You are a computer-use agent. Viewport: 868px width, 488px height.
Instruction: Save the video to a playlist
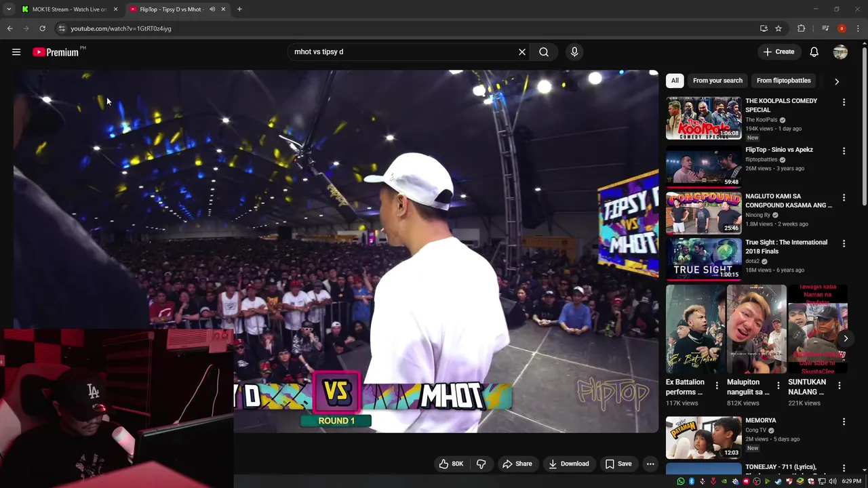(x=618, y=464)
